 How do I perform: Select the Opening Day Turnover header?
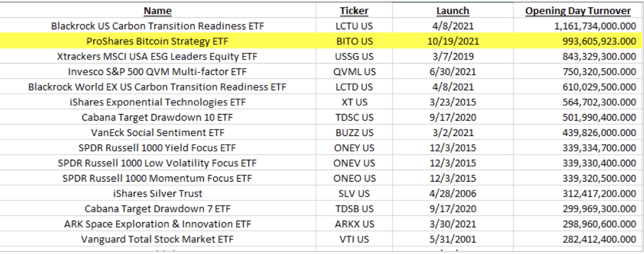coord(577,10)
